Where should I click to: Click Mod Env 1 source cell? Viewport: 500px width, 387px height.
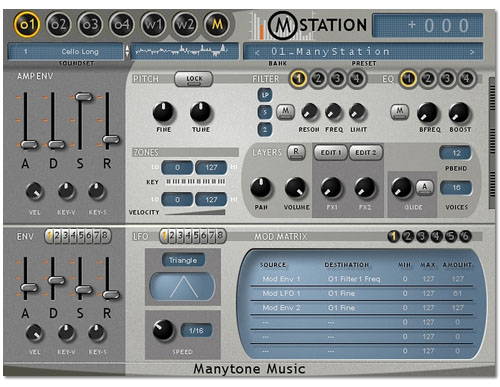pos(281,279)
